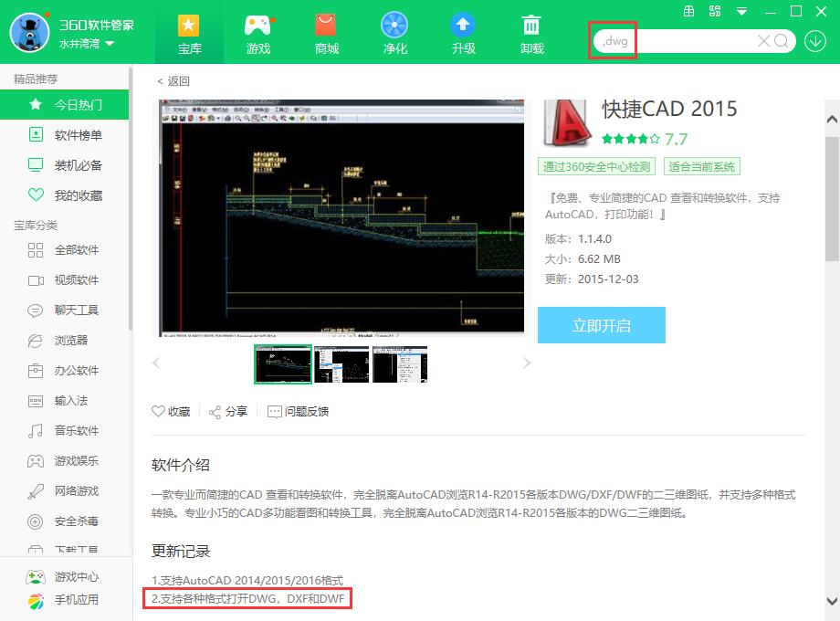
Task: Click 适合当前系统 badge
Action: [701, 166]
